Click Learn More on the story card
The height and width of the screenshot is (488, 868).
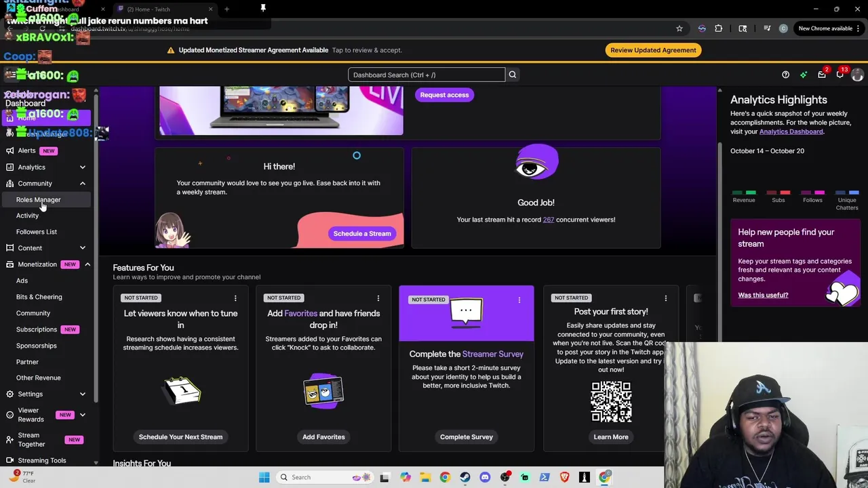pos(611,437)
